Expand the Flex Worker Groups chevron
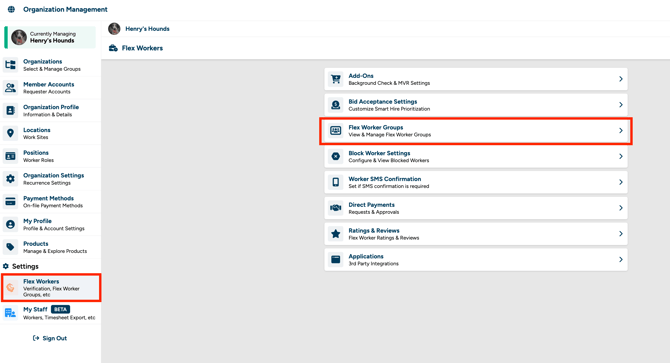Viewport: 670px width, 363px height. 621,131
